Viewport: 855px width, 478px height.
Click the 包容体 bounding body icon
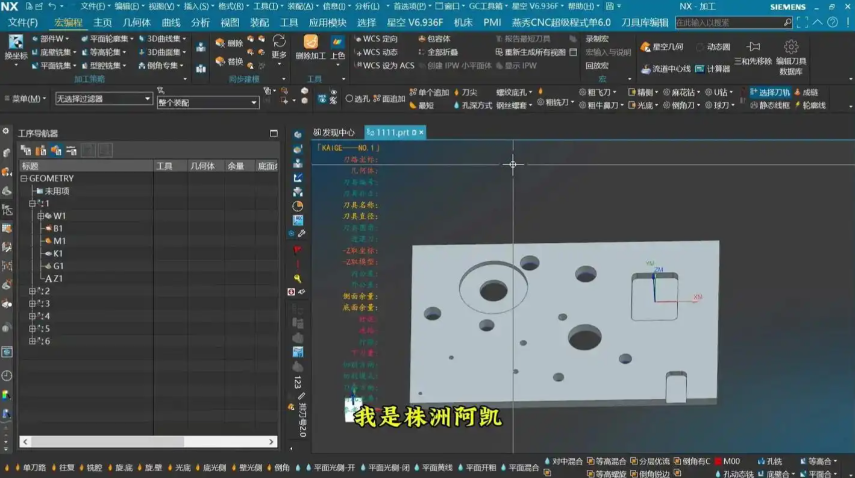(422, 39)
